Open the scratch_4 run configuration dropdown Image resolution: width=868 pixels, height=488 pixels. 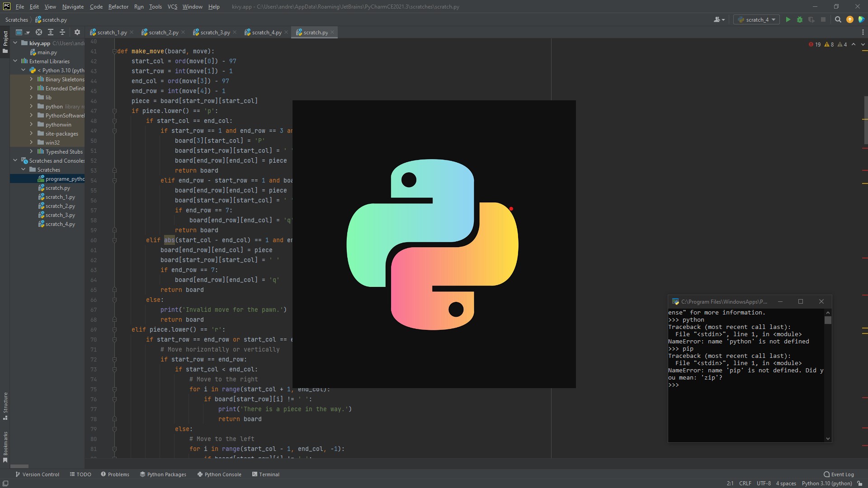click(x=756, y=19)
